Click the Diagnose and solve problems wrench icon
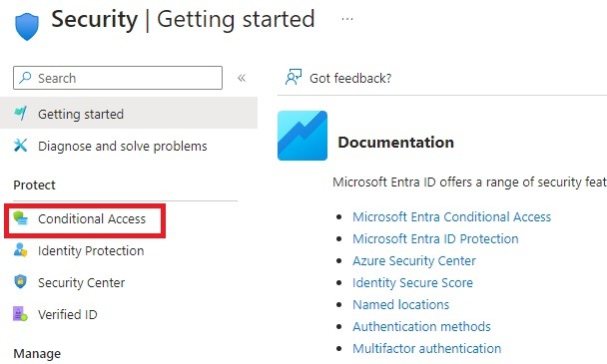Viewport: 607px width, 364px height. click(x=21, y=146)
